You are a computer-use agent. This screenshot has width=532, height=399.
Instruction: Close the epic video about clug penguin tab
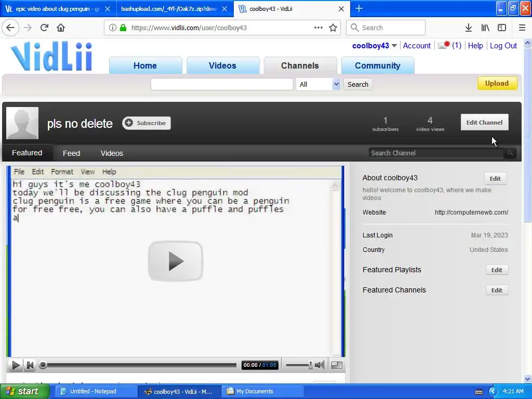pyautogui.click(x=108, y=9)
